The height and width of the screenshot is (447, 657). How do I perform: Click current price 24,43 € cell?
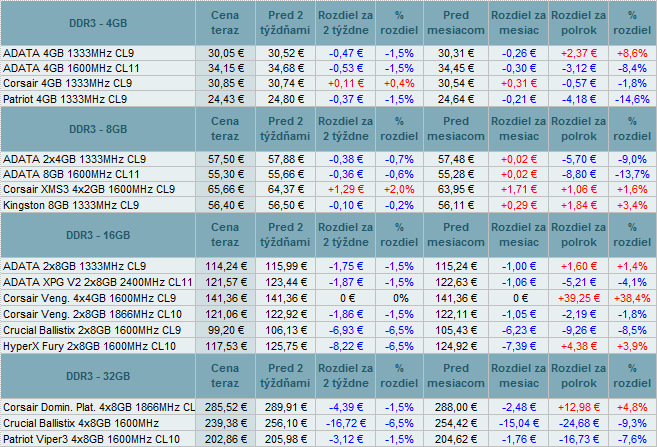(226, 99)
